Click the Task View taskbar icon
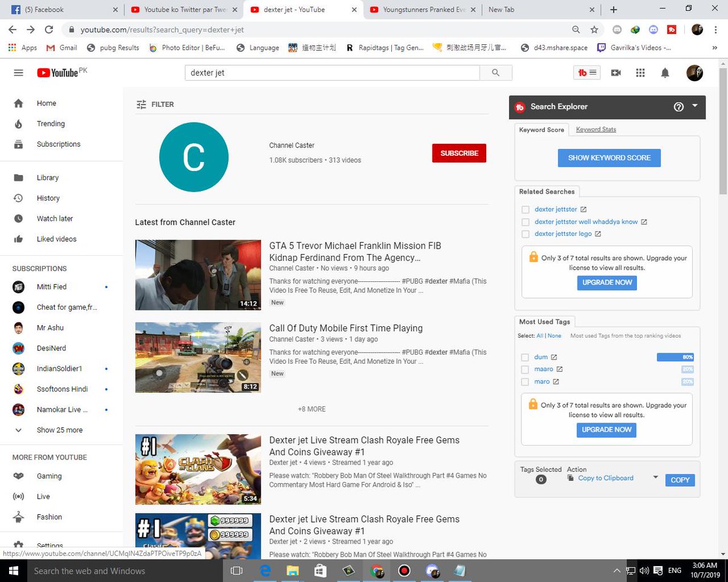Screen dimensions: 728x582 [237, 571]
